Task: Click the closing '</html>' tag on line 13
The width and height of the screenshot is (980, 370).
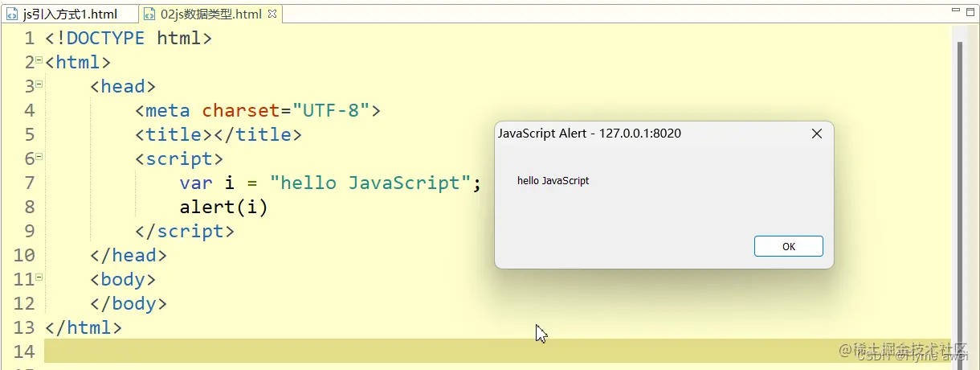Action: click(x=84, y=327)
